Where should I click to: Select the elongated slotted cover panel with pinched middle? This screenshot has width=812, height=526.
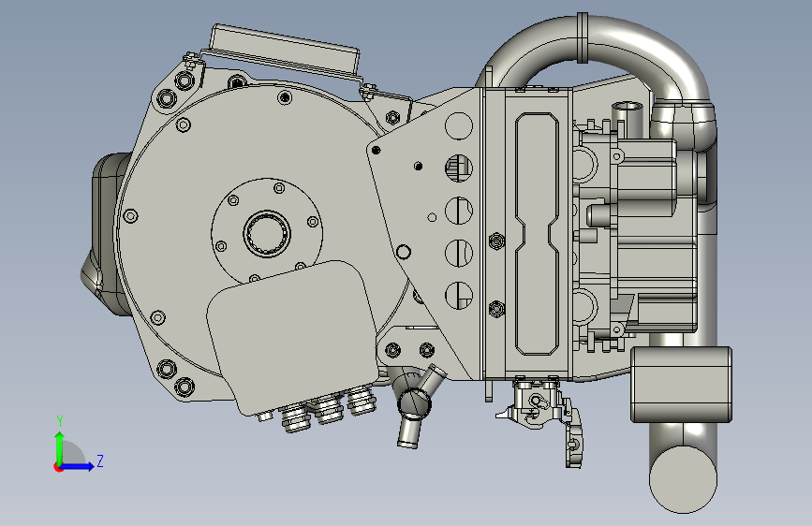point(537,234)
